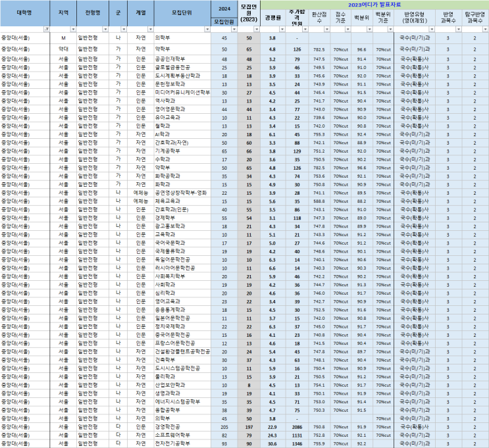Viewport: 489px width, 448px height.
Task: Open the 경쟁률 column filter dropdown
Action: (x=282, y=30)
